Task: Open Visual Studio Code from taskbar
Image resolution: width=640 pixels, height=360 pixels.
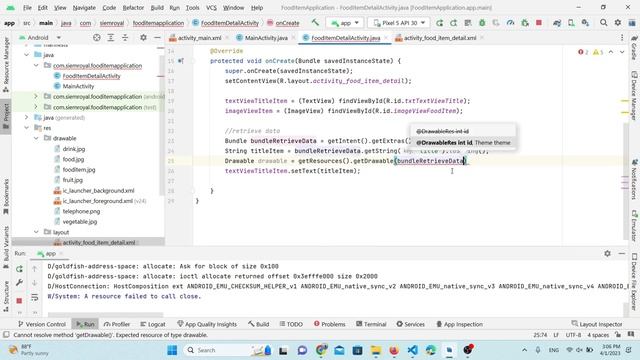Action: click(412, 350)
